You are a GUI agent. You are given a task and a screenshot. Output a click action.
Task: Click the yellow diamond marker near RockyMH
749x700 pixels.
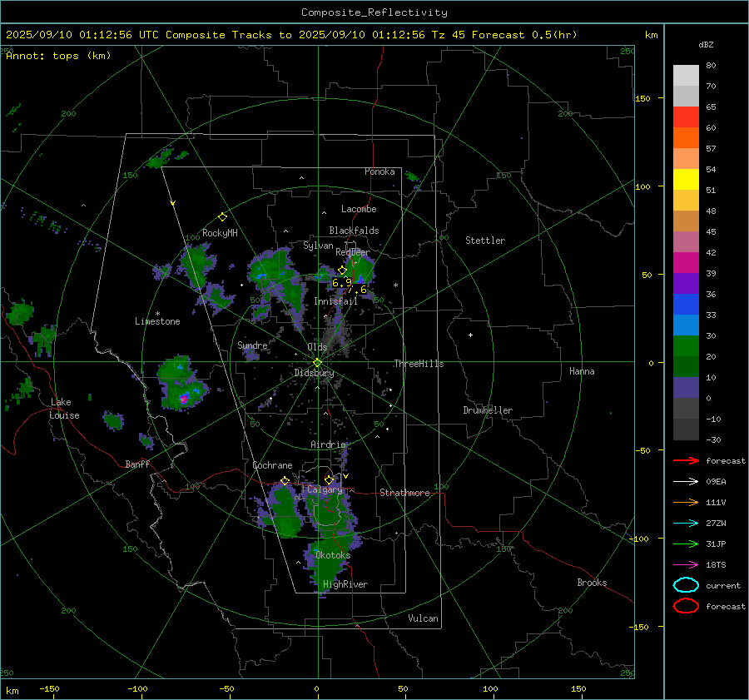[x=222, y=217]
